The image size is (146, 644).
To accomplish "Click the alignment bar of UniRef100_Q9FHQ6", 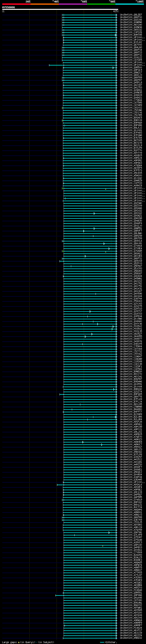I will [x=86, y=596].
